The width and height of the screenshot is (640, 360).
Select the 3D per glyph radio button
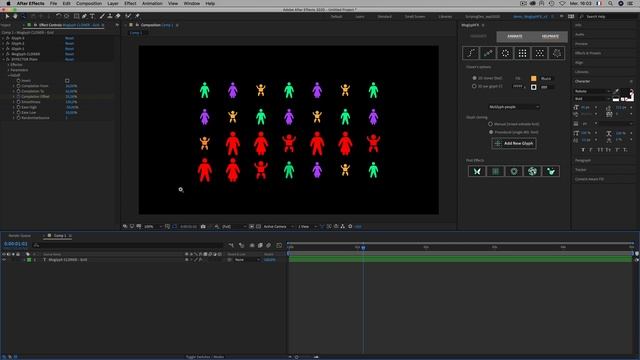click(474, 87)
